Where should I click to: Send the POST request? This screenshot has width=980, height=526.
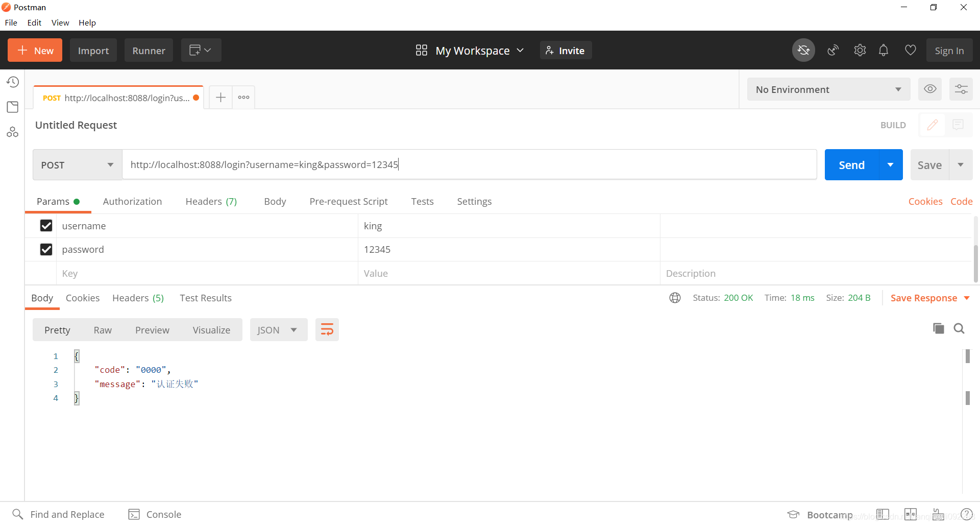tap(851, 164)
